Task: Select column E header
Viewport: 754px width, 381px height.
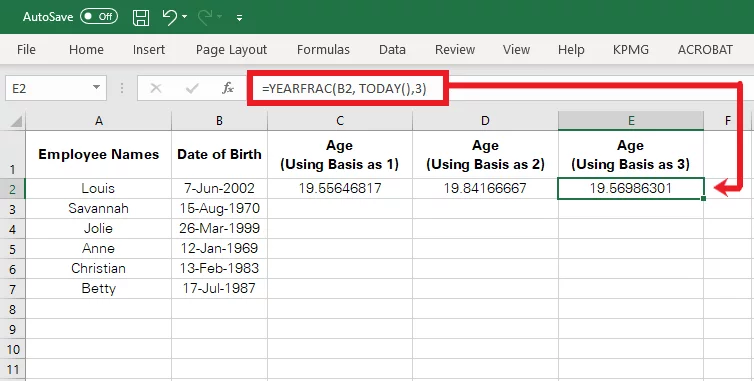Action: 631,121
